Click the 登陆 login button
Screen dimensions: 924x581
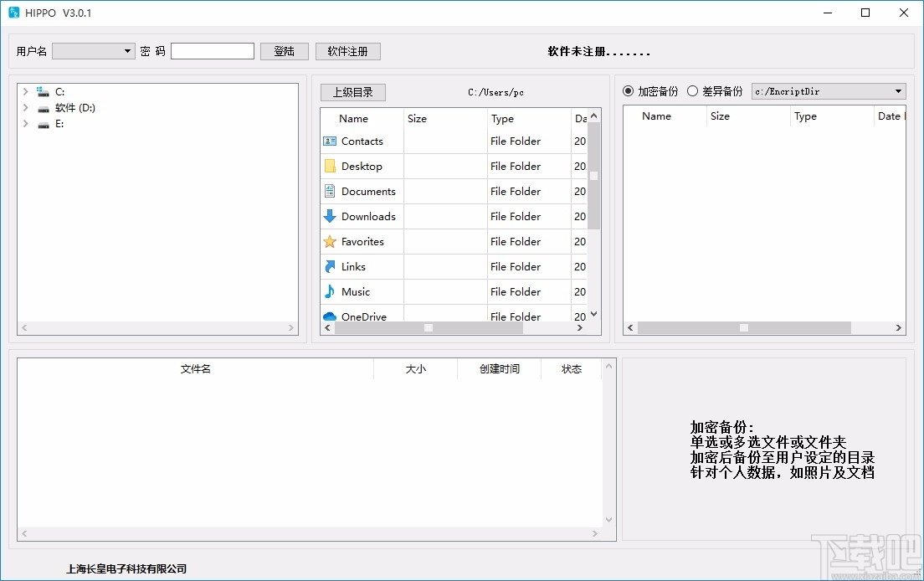[x=284, y=51]
